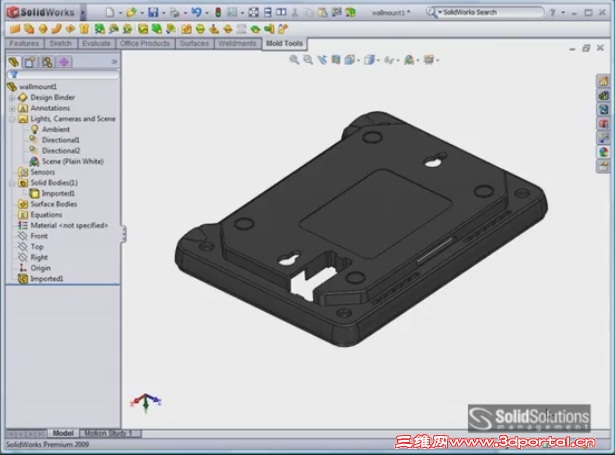
Task: Collapse Lights, Cameras and Scene node
Action: (x=12, y=119)
